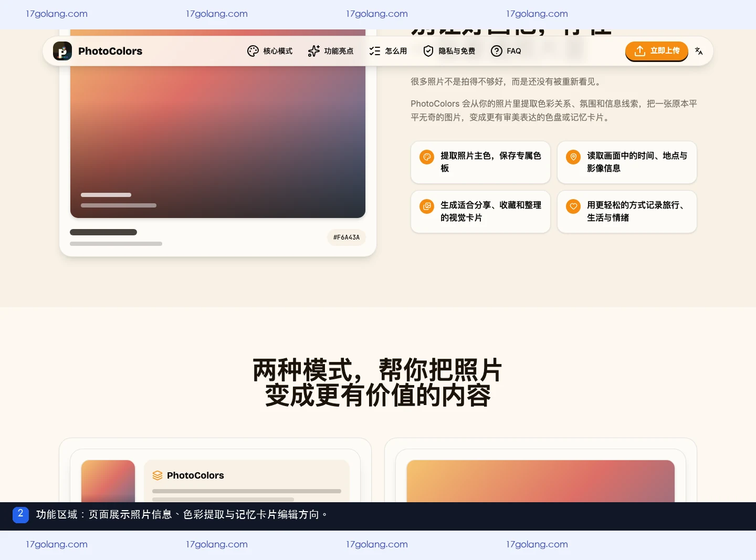This screenshot has height=560, width=756.
Task: Click the small gradient thumbnail in the mode card
Action: 108,481
